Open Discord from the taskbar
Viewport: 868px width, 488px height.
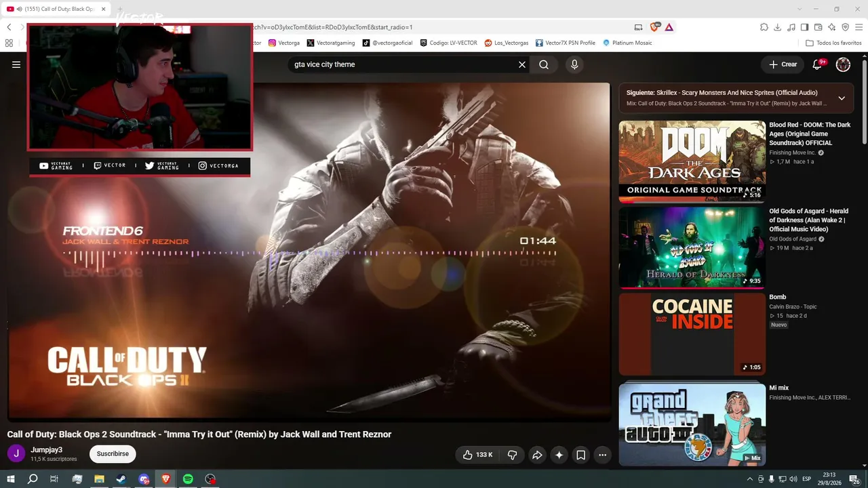tap(144, 479)
